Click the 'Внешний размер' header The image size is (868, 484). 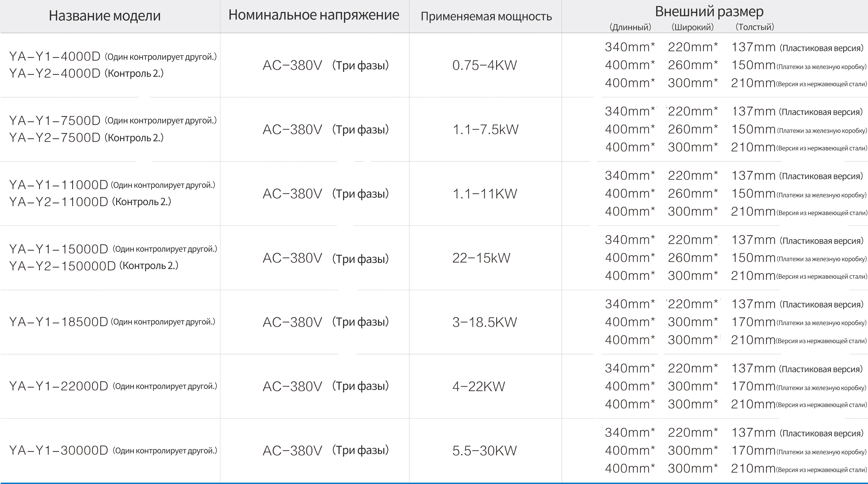[x=709, y=11]
